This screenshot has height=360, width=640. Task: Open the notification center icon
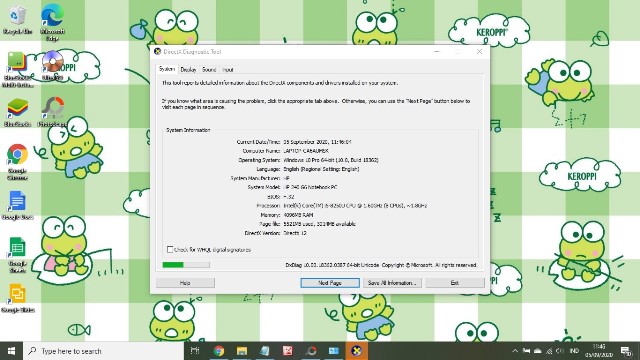(626, 351)
